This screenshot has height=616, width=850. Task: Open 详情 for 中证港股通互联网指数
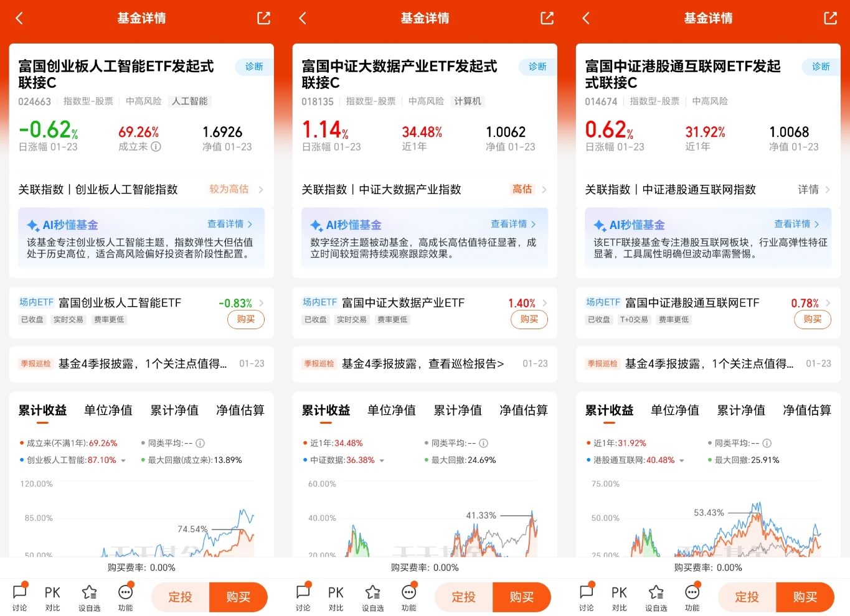[x=814, y=189]
